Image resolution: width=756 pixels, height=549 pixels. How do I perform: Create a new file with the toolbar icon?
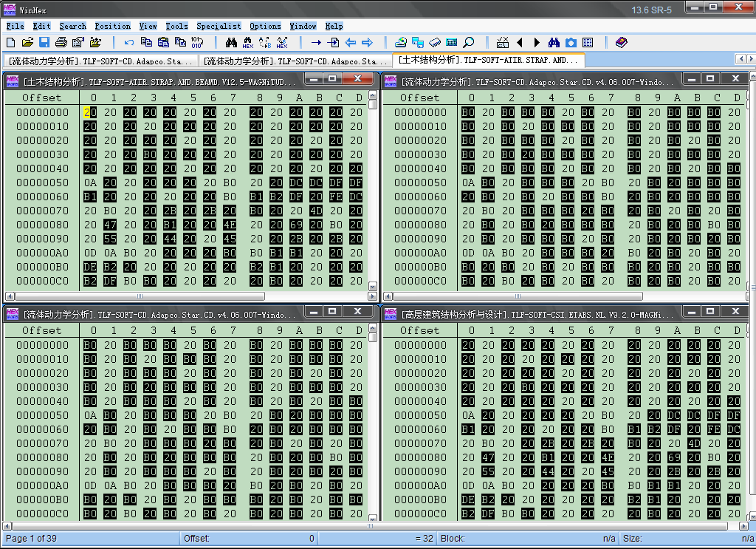pyautogui.click(x=10, y=42)
